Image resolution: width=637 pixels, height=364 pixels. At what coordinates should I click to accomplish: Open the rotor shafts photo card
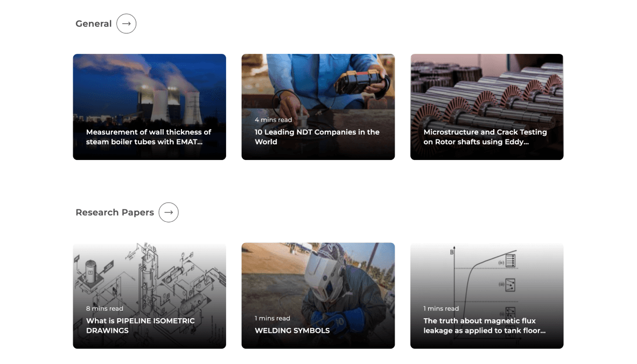click(487, 107)
